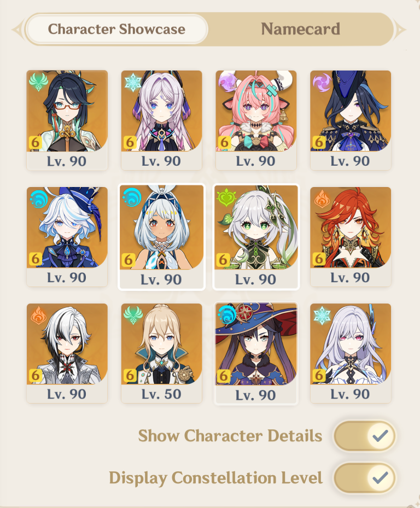Viewport: 420px width, 508px height.
Task: Click the Dendro element icon on green-eyed character
Action: (226, 197)
